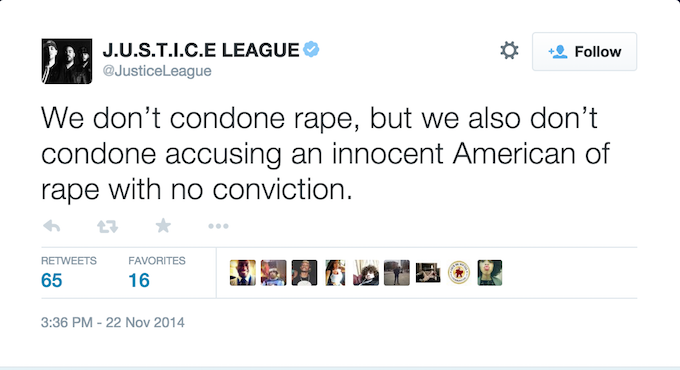Viewport: 680px width, 370px height.
Task: Open the second retweeter avatar
Action: pyautogui.click(x=274, y=273)
